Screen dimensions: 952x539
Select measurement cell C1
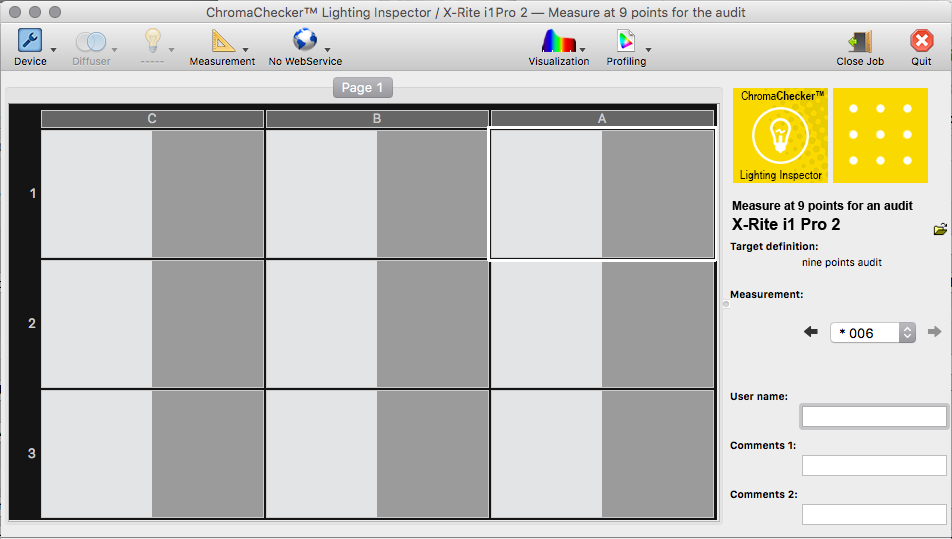click(152, 194)
